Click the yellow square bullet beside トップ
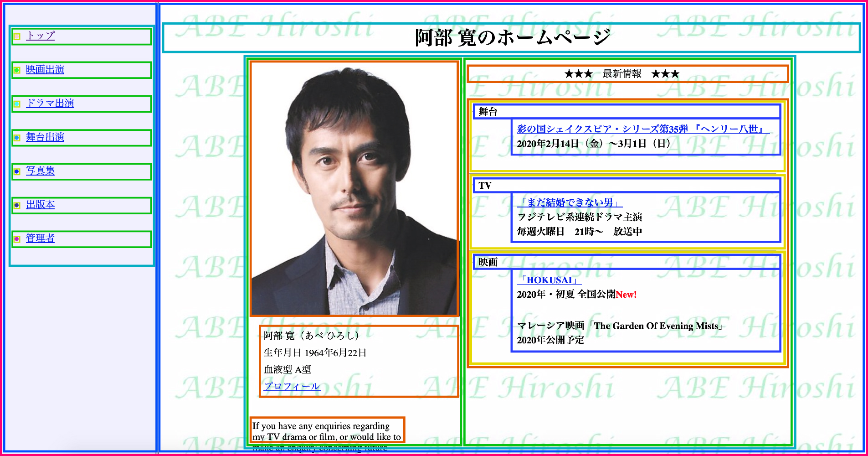 (x=17, y=36)
